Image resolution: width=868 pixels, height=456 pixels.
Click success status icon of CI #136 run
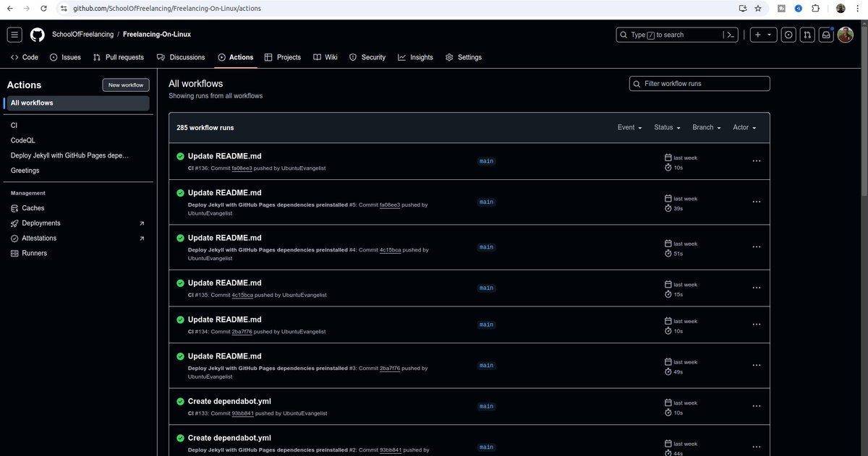click(180, 156)
